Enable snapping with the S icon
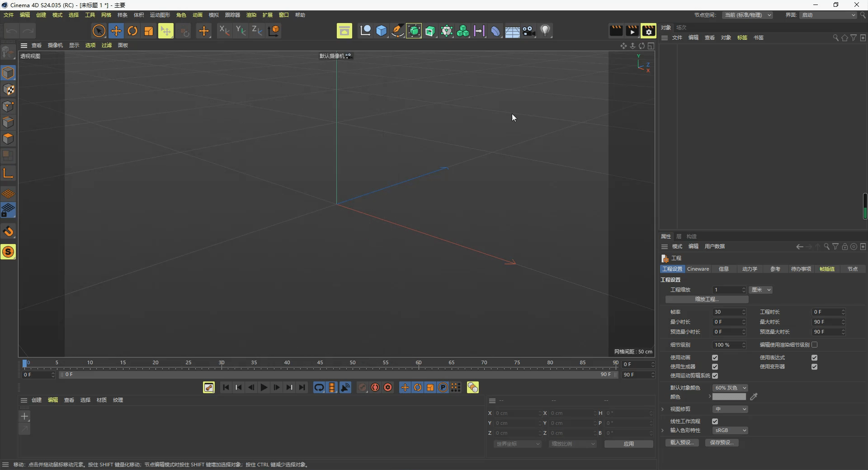The height and width of the screenshot is (470, 868). click(x=9, y=252)
